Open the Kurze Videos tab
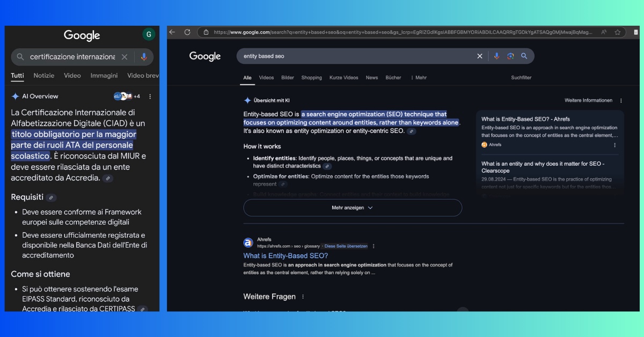This screenshot has height=337, width=644. pyautogui.click(x=344, y=78)
